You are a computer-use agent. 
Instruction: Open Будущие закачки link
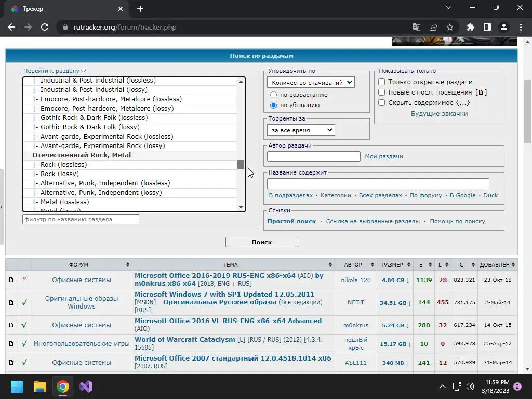tap(439, 114)
